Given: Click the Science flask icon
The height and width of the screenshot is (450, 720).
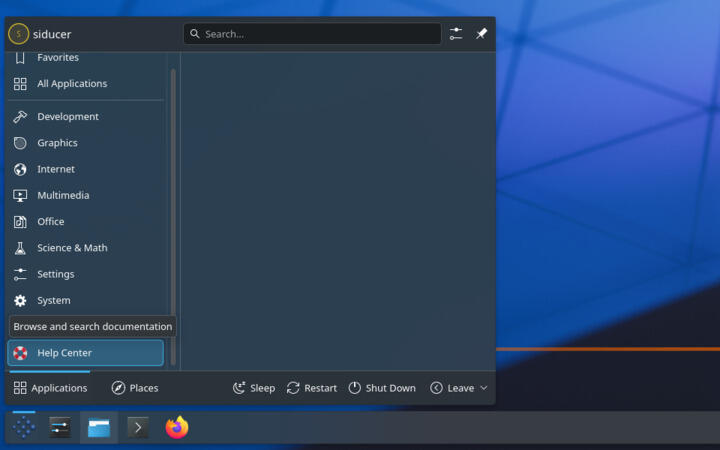Looking at the screenshot, I should coord(20,248).
